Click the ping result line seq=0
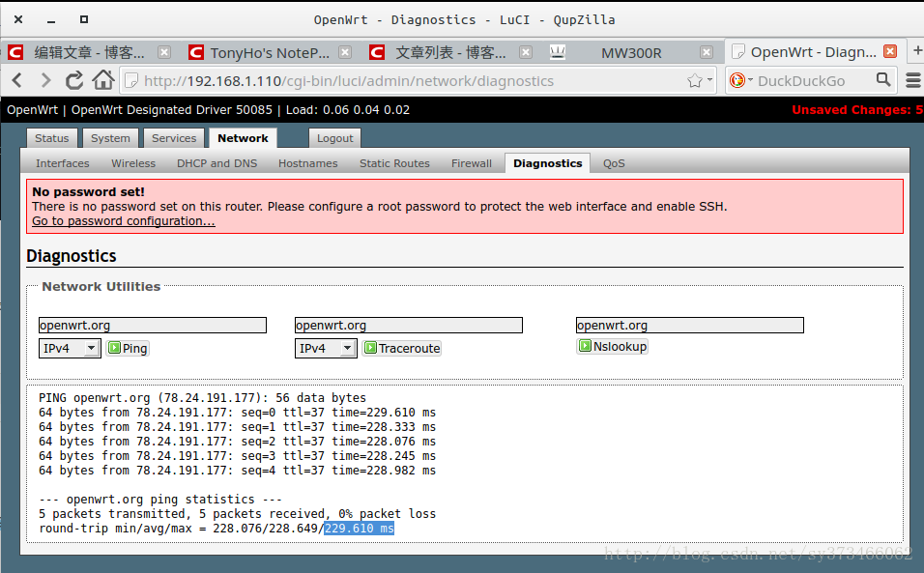 click(237, 413)
